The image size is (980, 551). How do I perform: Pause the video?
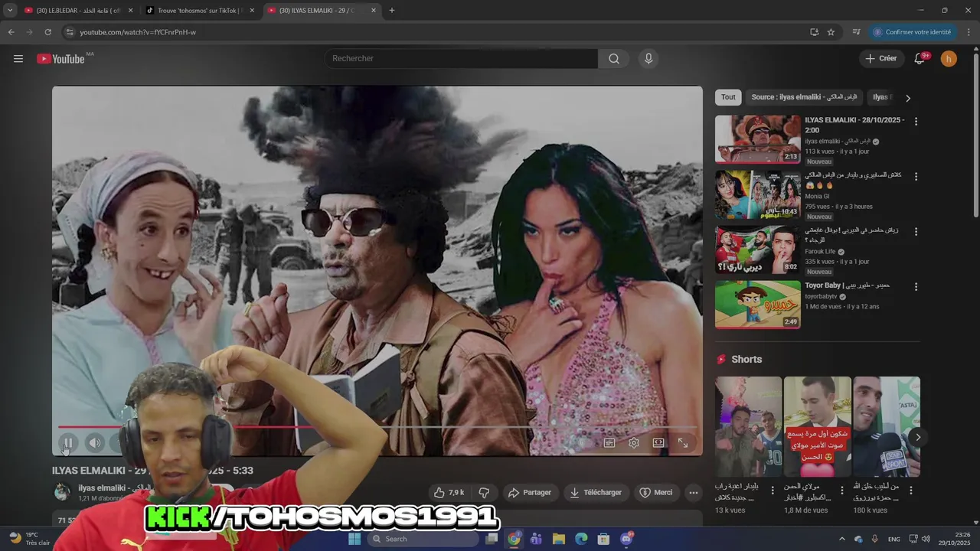pos(67,442)
